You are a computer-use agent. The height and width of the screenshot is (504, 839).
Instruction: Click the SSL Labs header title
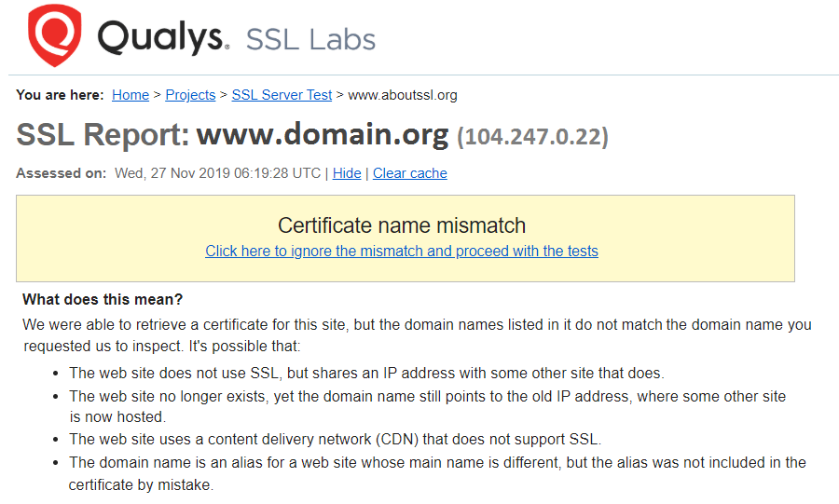(x=310, y=39)
